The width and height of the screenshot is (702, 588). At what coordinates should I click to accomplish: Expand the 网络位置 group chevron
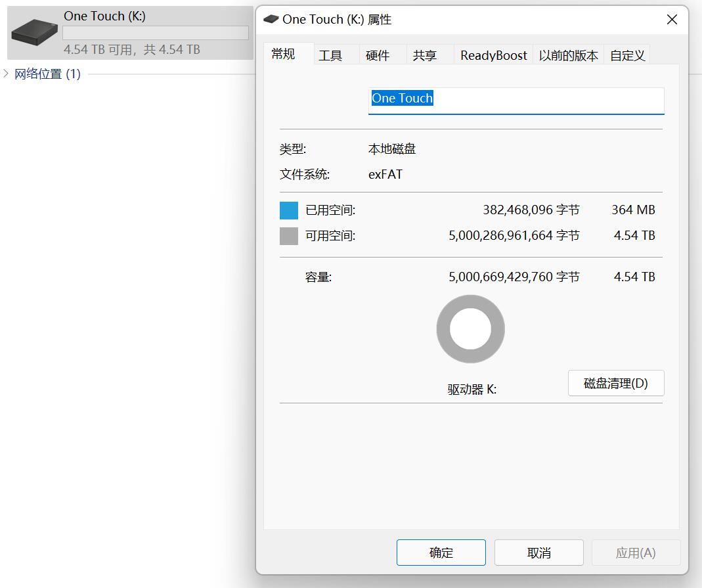click(x=6, y=74)
